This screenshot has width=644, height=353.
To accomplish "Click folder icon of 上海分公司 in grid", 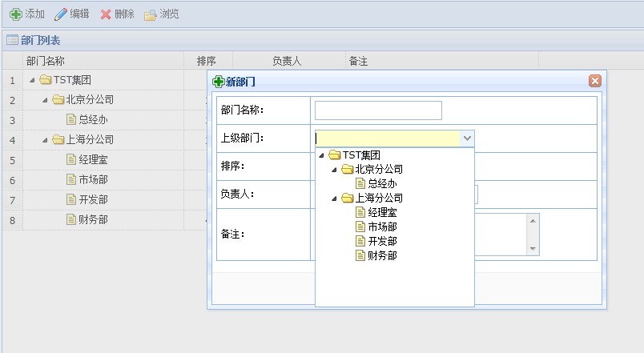I will pyautogui.click(x=58, y=139).
